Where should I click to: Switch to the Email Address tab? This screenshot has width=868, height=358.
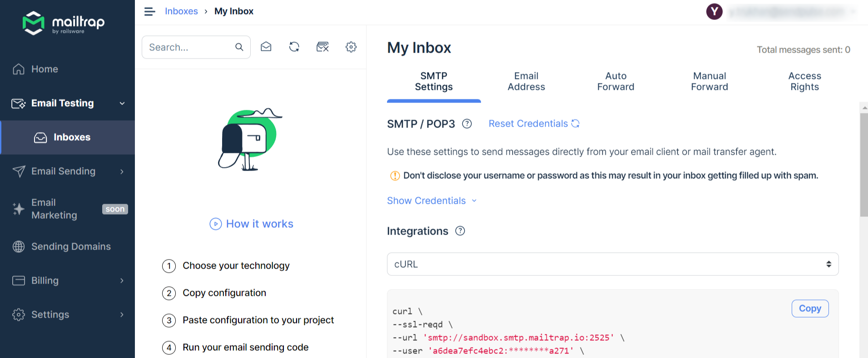pos(526,82)
